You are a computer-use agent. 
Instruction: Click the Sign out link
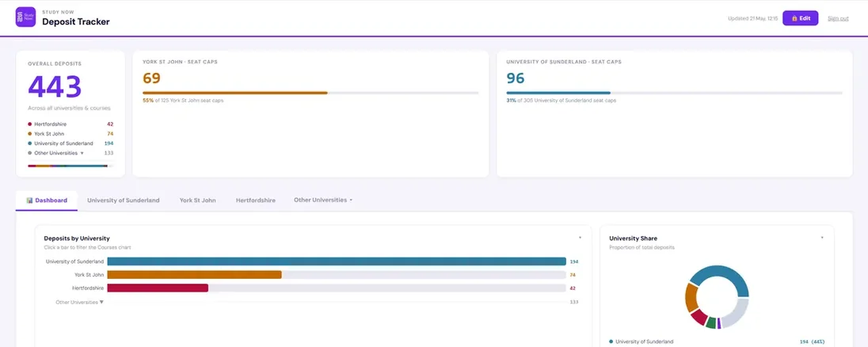click(x=838, y=18)
